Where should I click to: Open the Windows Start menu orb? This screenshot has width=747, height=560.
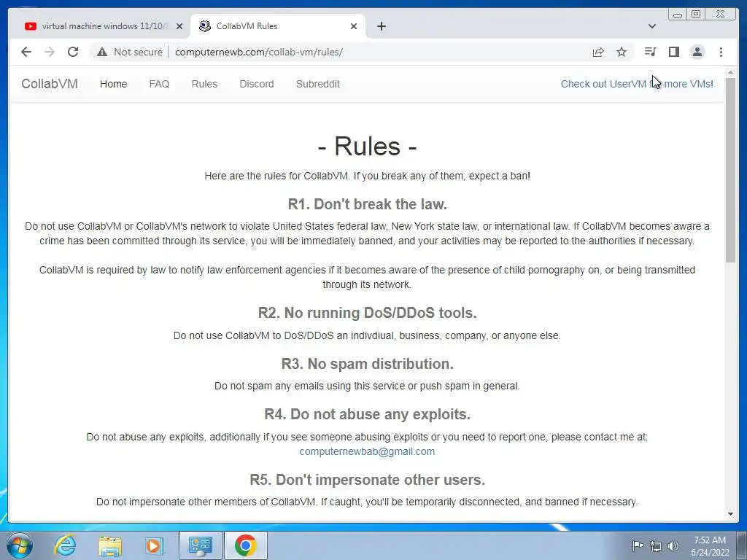18,545
